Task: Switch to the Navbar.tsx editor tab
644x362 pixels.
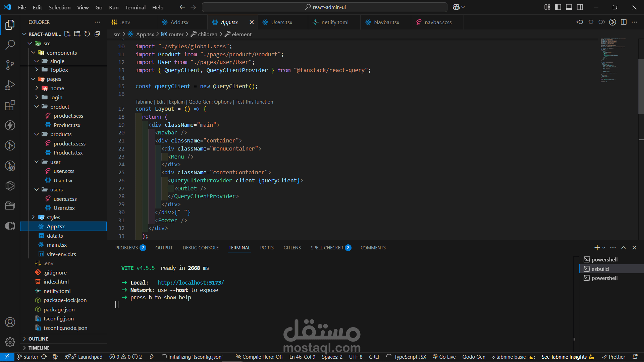Action: pyautogui.click(x=386, y=22)
